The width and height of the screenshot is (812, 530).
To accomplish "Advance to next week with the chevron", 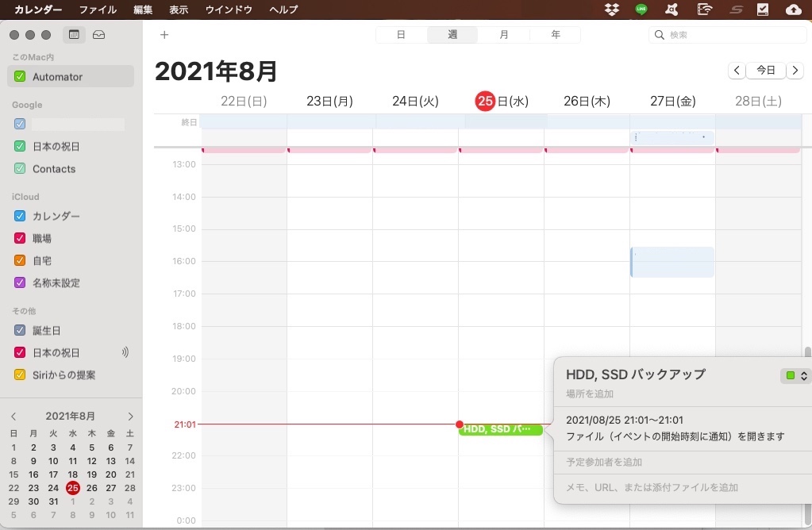I will click(795, 70).
